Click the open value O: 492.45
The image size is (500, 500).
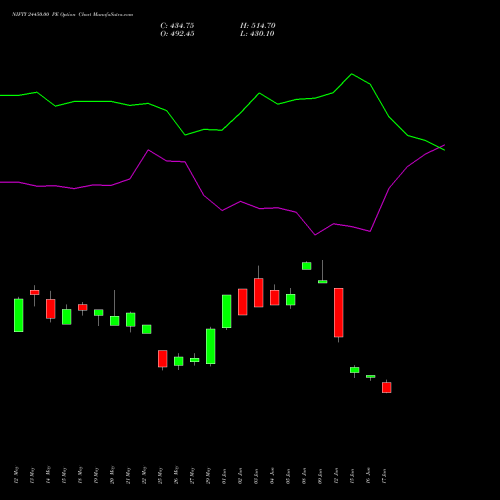[177, 34]
